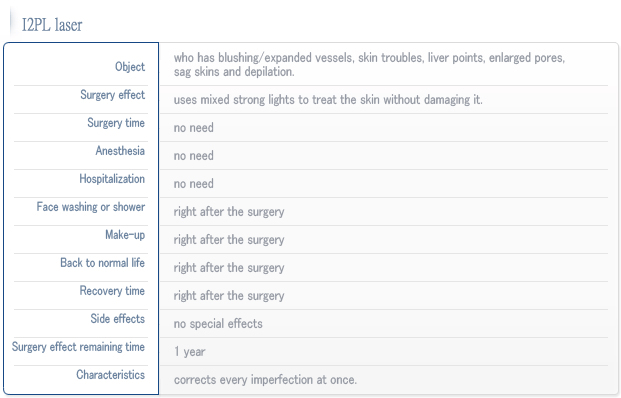The image size is (621, 398).
Task: Select the Surgery time label
Action: (x=116, y=123)
